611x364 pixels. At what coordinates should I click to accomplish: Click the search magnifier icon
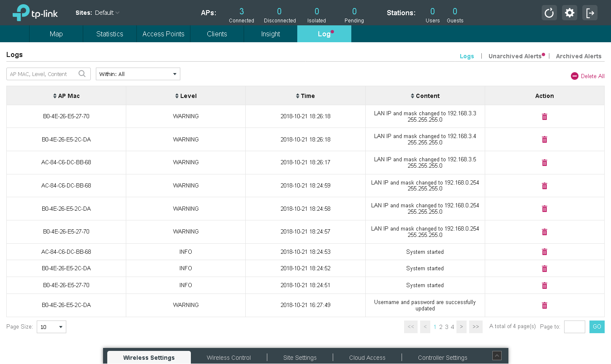[x=82, y=74]
